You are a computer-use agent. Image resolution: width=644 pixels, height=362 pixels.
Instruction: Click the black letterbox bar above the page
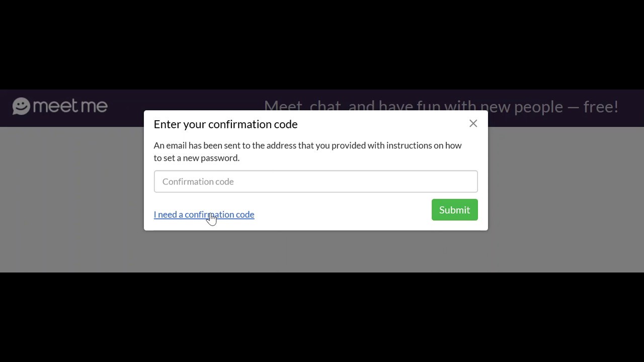pyautogui.click(x=322, y=44)
